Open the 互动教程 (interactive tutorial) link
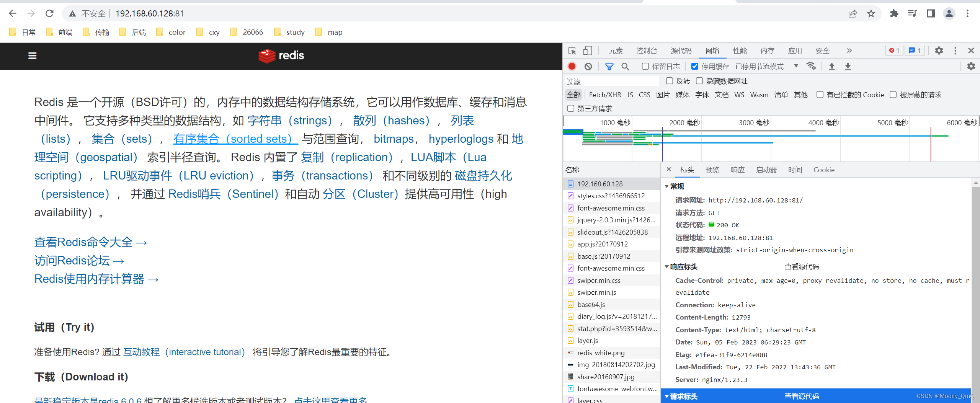Screen dimensions: 980x403 click(x=184, y=352)
